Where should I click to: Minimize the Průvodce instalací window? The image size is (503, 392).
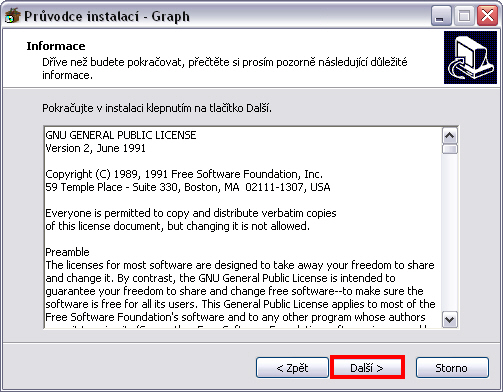coord(441,16)
